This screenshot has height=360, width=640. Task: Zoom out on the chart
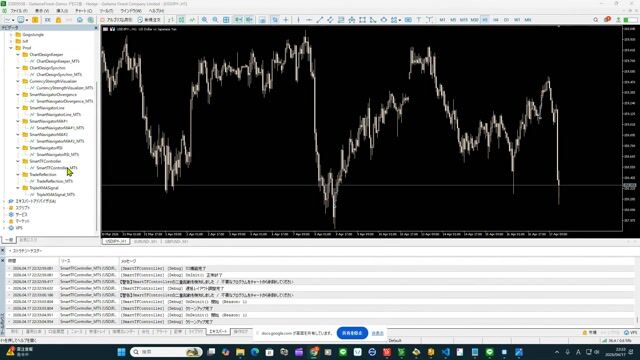pos(215,20)
